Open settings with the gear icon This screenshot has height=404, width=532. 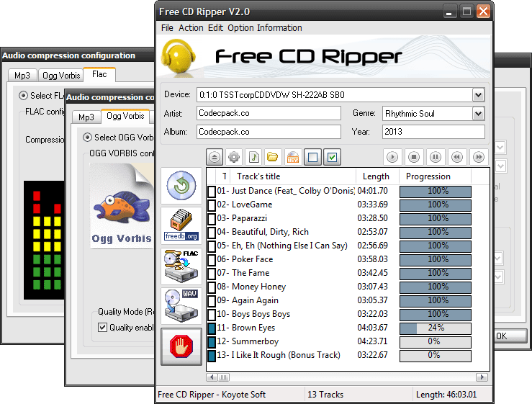[234, 157]
